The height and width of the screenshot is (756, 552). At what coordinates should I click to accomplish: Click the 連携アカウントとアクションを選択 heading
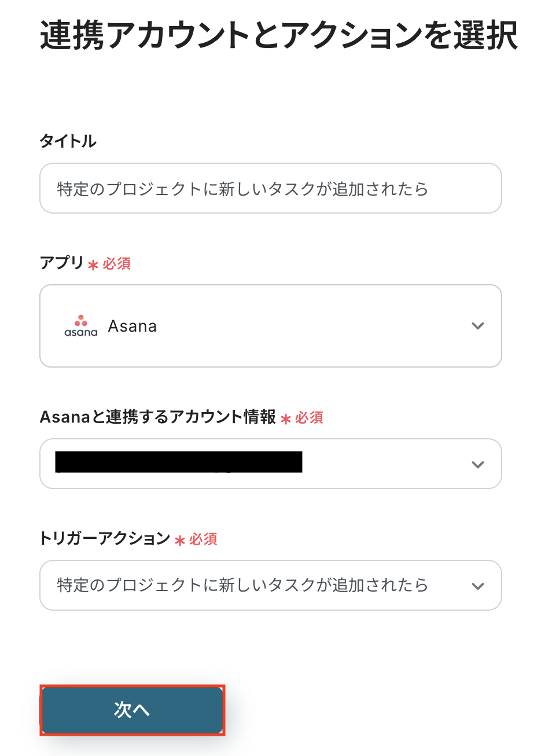pos(278,35)
